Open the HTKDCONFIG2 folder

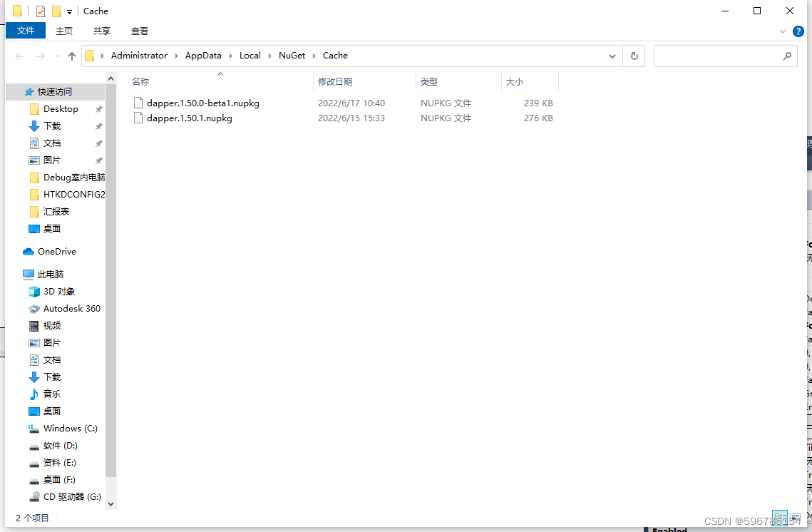click(x=73, y=194)
